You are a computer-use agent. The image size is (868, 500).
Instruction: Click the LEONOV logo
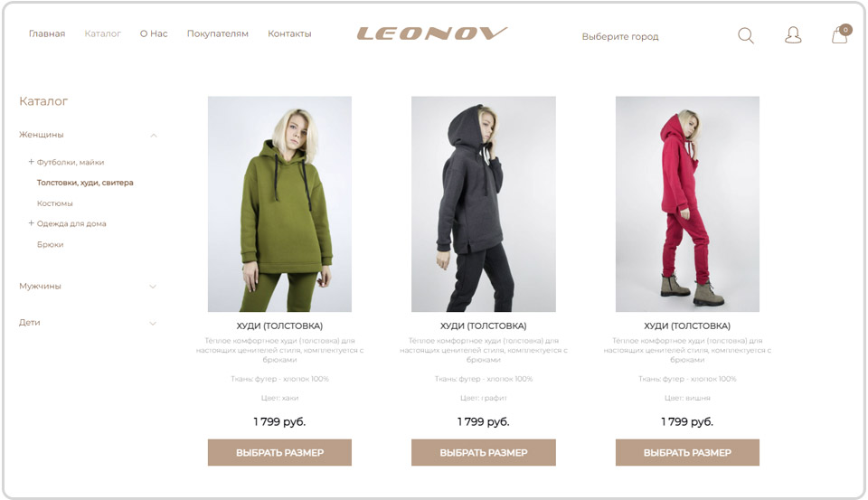click(432, 33)
